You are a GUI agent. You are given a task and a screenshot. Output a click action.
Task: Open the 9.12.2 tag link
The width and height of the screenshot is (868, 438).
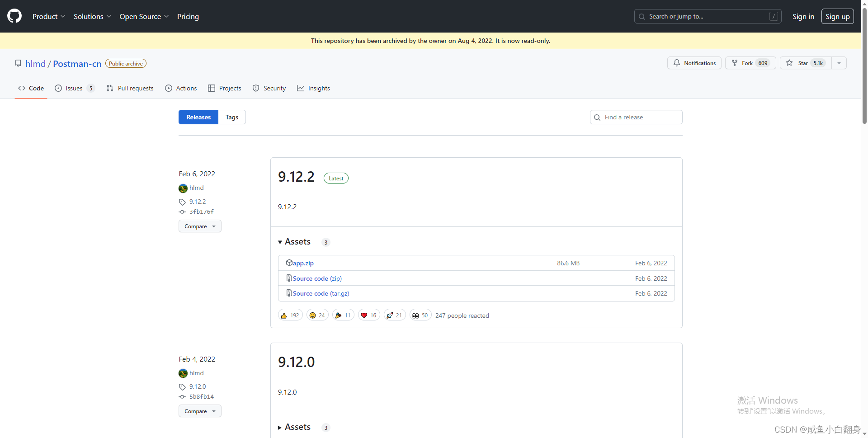click(198, 202)
